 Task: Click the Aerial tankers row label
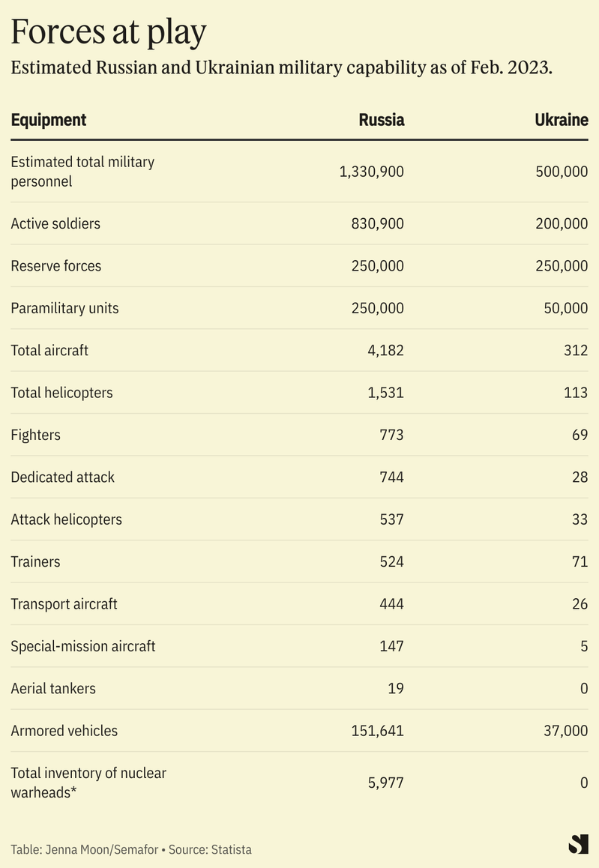pos(53,688)
